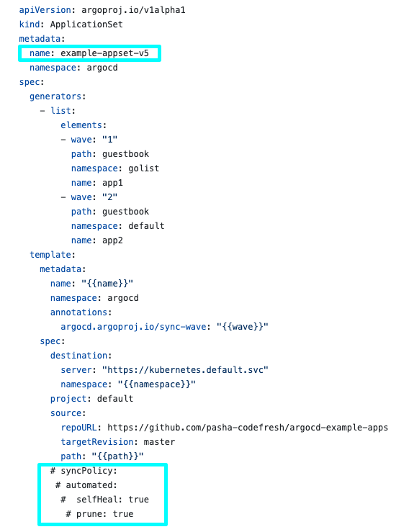Click the app2 name value
The image size is (409, 532).
112,240
